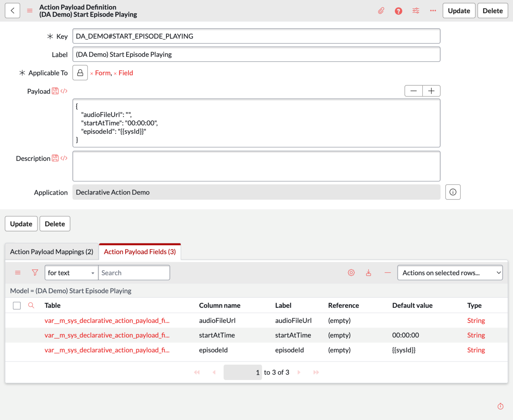This screenshot has width=513, height=420.
Task: Focus the list Search input field
Action: click(x=134, y=273)
